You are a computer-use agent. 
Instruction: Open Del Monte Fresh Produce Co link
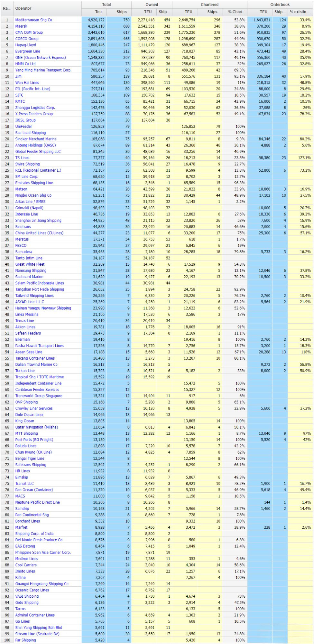pyautogui.click(x=39, y=540)
